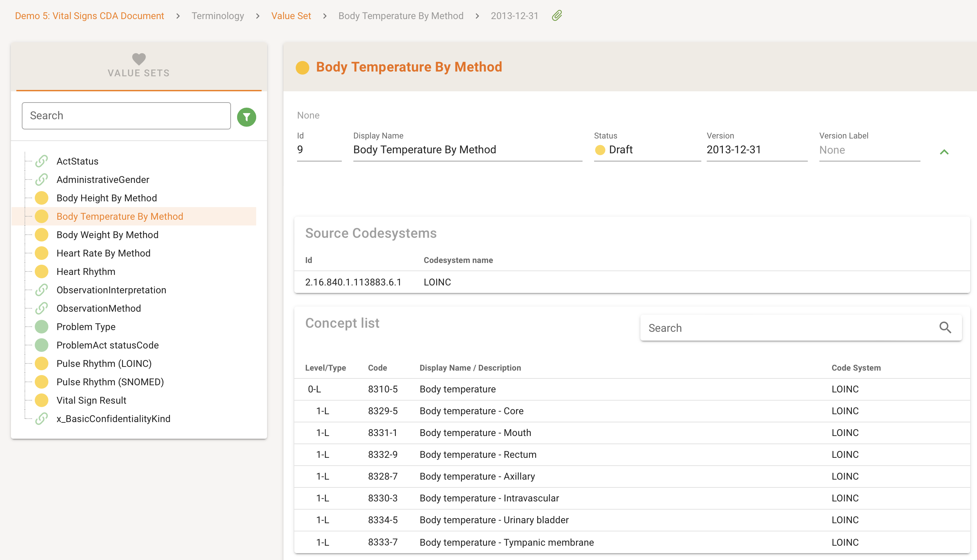
Task: Click the link icon beside ActStatus
Action: [x=42, y=161]
